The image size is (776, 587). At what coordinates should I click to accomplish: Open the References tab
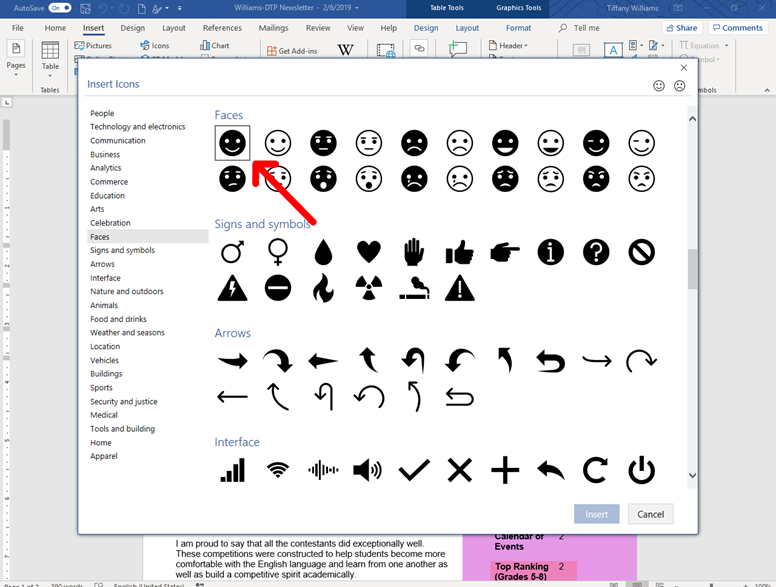222,28
